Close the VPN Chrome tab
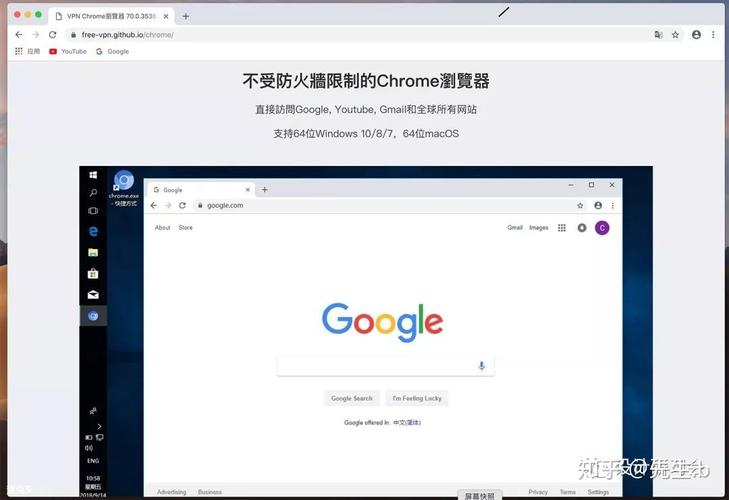Viewport: 729px width, 500px height. pyautogui.click(x=166, y=16)
